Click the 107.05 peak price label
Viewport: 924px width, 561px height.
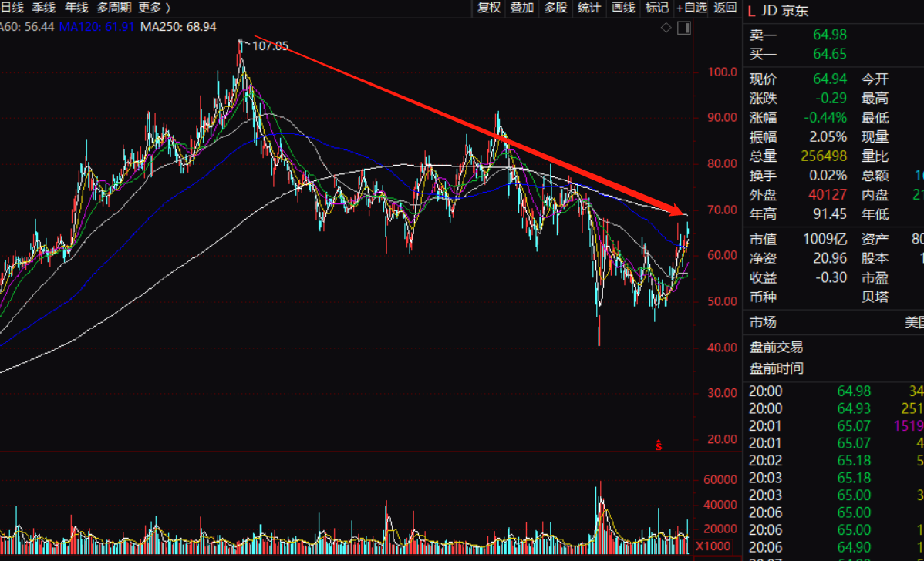[x=270, y=46]
